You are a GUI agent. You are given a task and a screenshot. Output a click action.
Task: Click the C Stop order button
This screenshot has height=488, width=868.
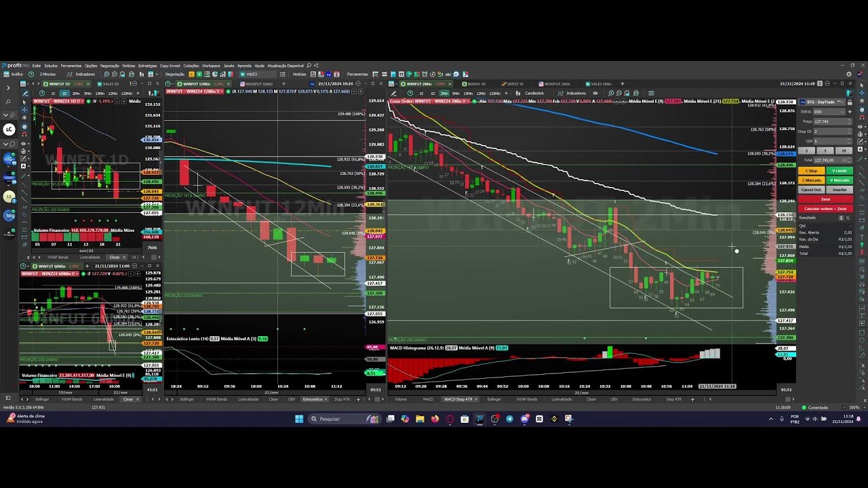point(812,171)
